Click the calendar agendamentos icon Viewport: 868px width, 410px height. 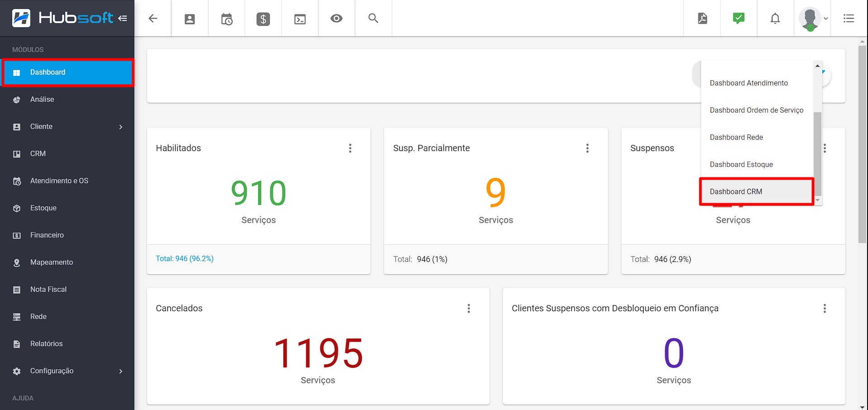click(226, 18)
